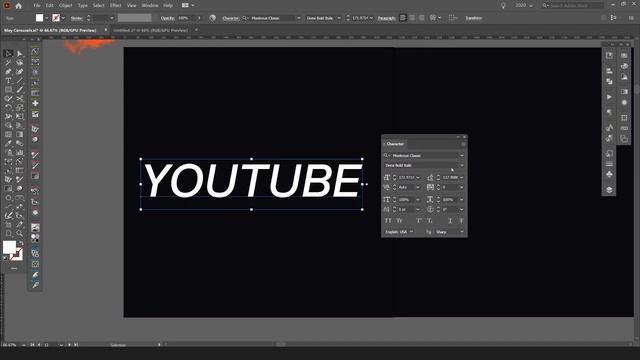Open the language English: USA dropdown
Viewport: 640px width, 360px height.
(x=400, y=232)
